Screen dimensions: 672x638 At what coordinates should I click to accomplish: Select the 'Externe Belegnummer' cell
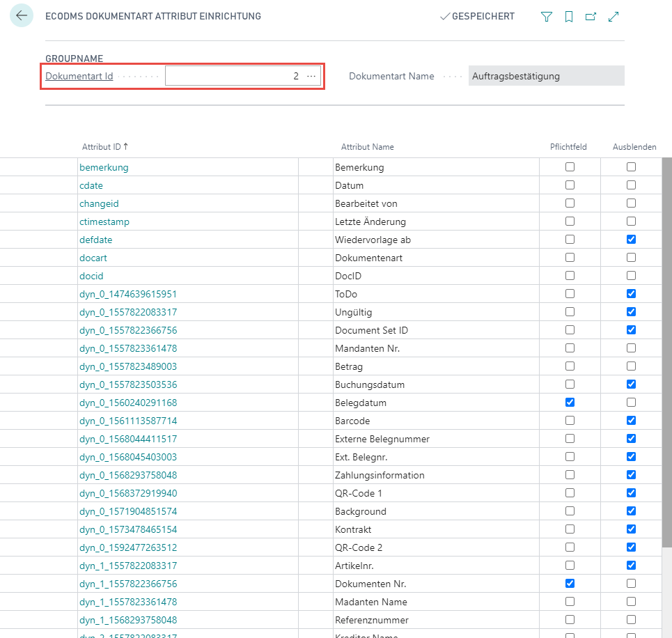[436, 439]
